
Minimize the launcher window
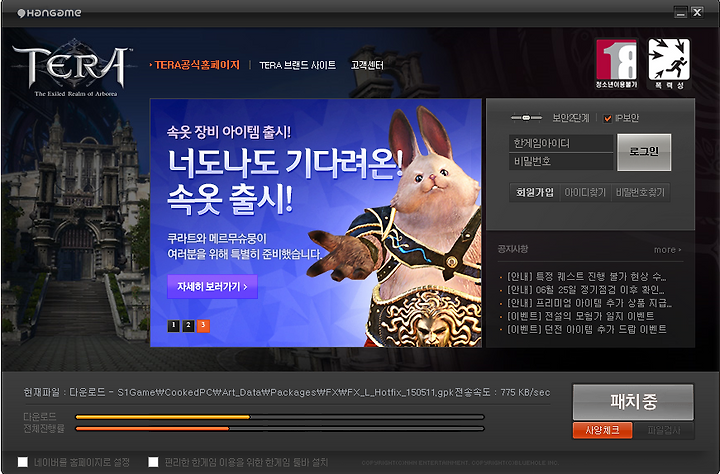(x=681, y=12)
